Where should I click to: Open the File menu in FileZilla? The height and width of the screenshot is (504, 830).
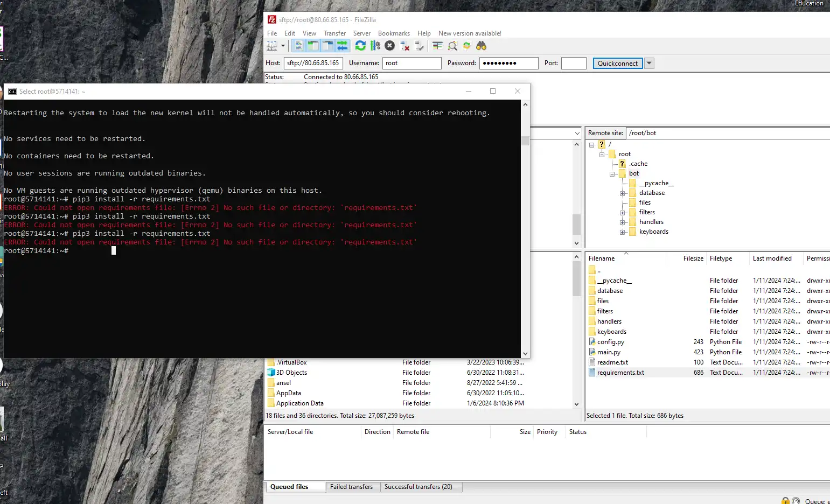[x=272, y=33]
